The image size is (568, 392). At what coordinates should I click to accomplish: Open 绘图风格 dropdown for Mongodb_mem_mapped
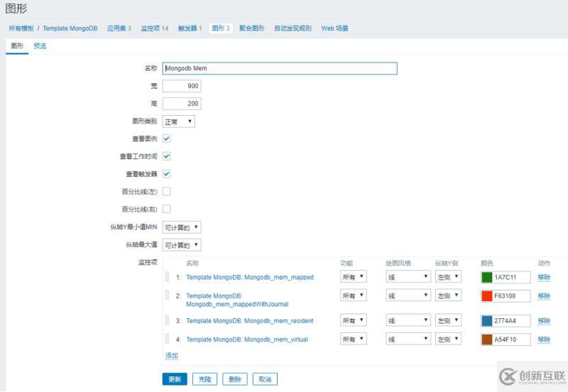[x=408, y=277]
